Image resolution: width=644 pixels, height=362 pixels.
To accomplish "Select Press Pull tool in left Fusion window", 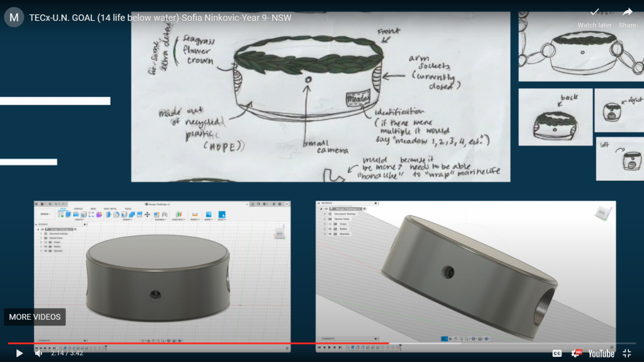I will pos(108,214).
